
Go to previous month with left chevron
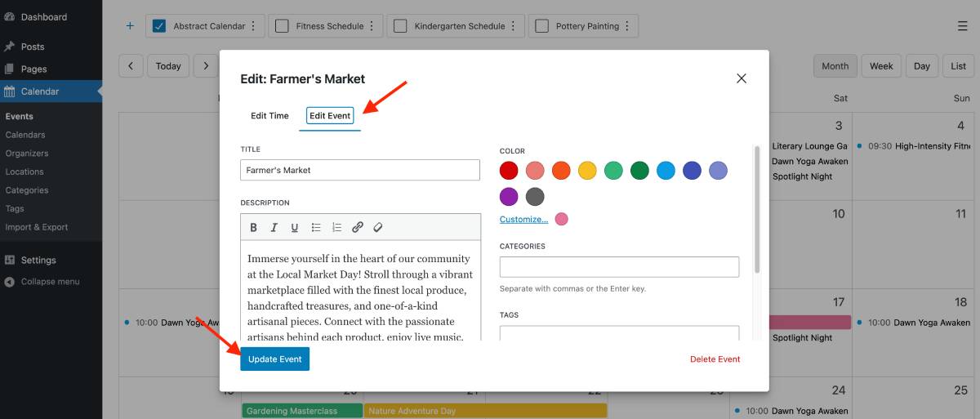(131, 66)
